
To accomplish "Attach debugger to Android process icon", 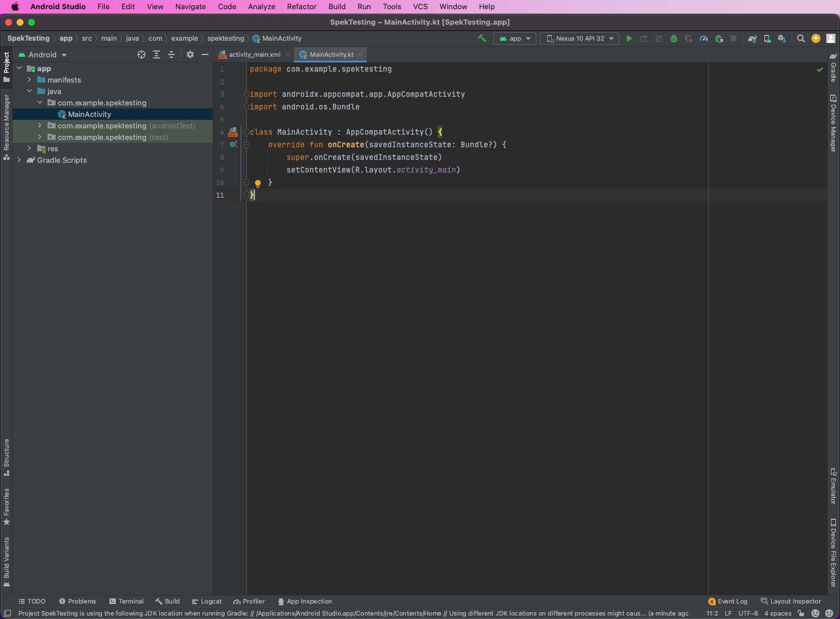I will coord(719,38).
